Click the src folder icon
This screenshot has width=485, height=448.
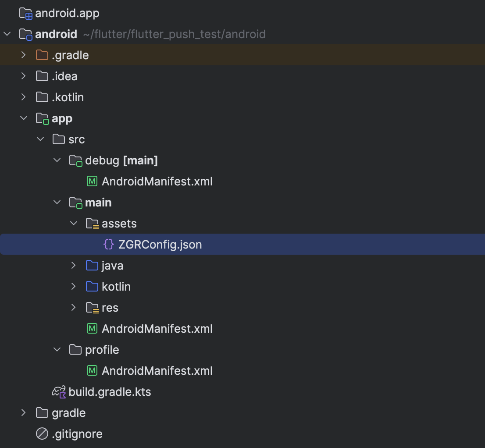point(59,139)
